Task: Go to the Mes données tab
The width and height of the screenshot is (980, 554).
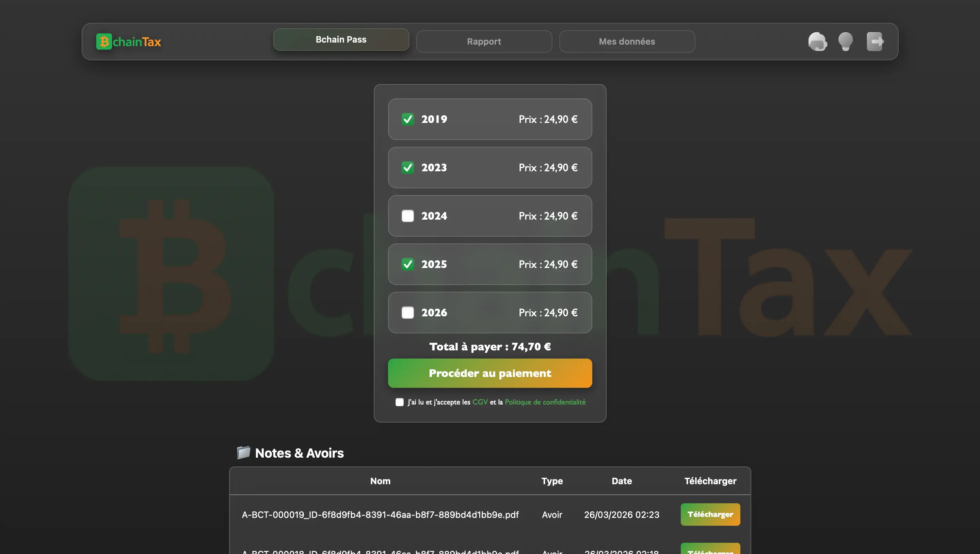Action: pos(627,42)
